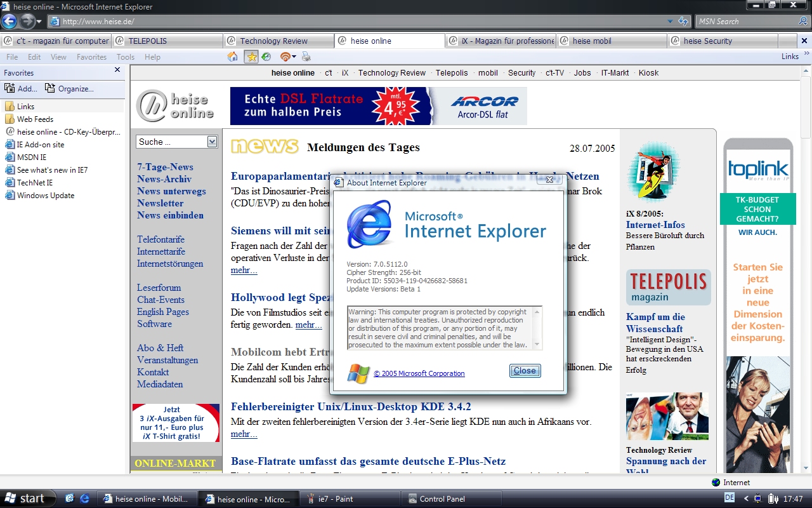Click the page vertical scrollbar up arrow
The height and width of the screenshot is (508, 812).
806,69
